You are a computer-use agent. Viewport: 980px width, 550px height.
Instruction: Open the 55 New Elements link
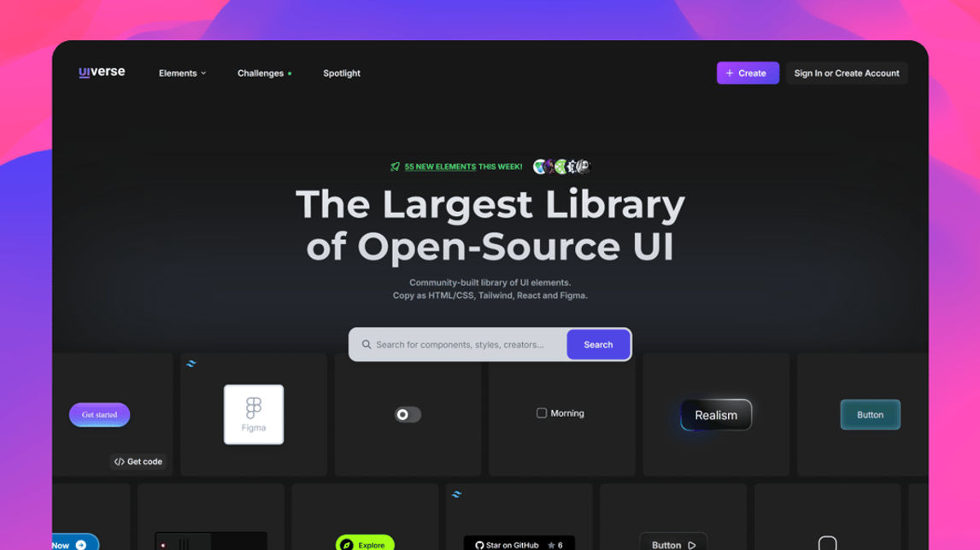(x=440, y=167)
